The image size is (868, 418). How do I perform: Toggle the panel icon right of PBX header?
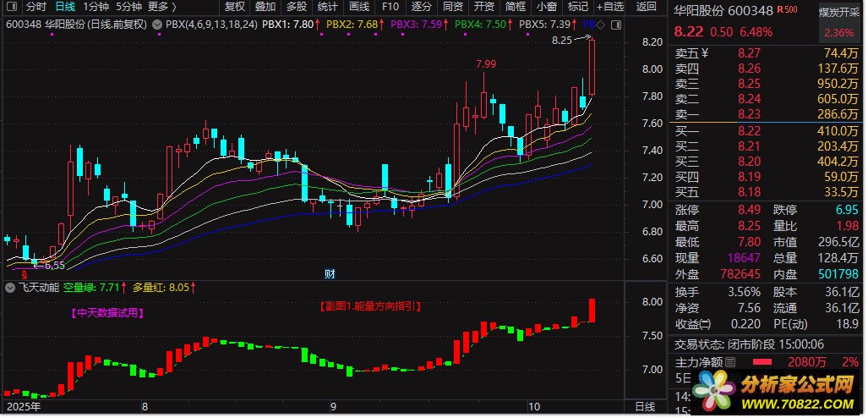[x=615, y=25]
